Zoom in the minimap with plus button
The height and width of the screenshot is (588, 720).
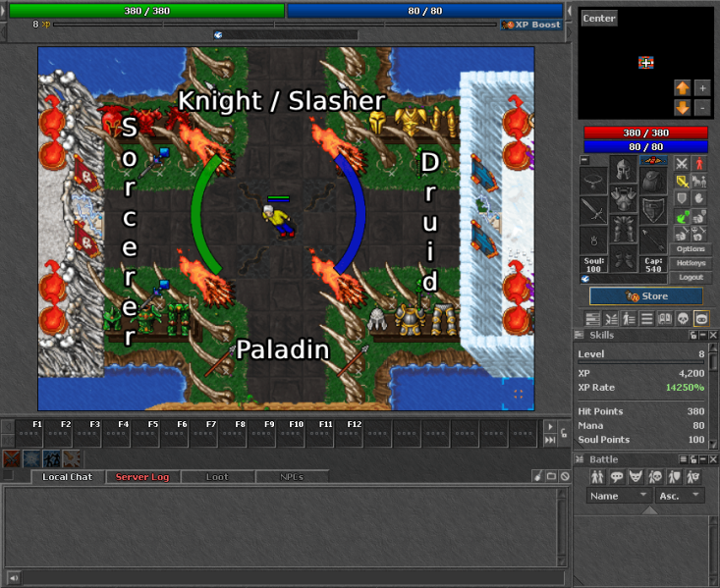click(x=702, y=87)
